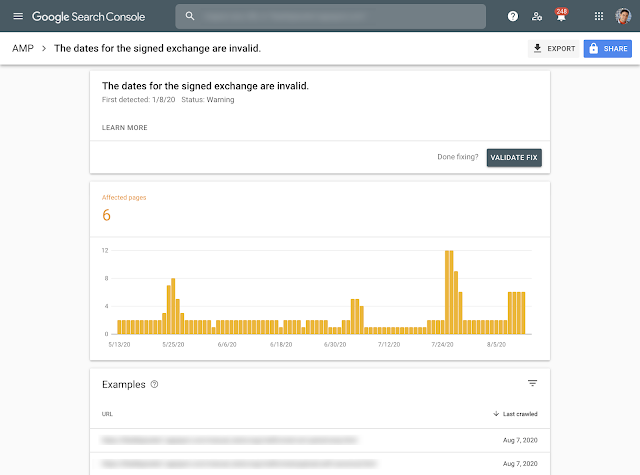Open notifications bell with 248 badge
Image resolution: width=640 pixels, height=475 pixels.
(561, 17)
